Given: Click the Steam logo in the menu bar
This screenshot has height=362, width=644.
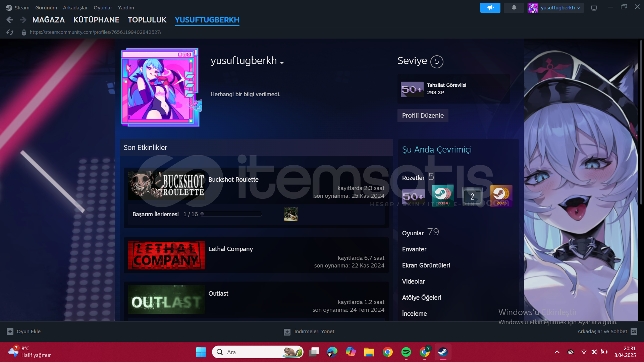Looking at the screenshot, I should [9, 7].
